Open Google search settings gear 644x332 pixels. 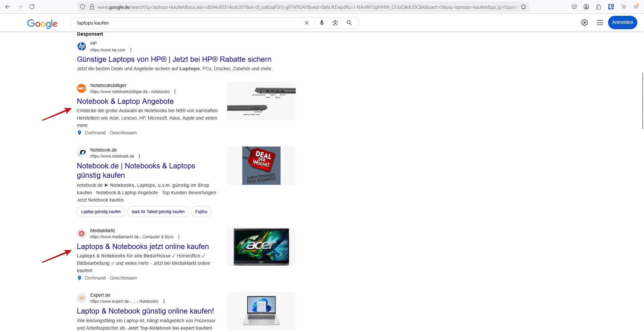tap(584, 23)
